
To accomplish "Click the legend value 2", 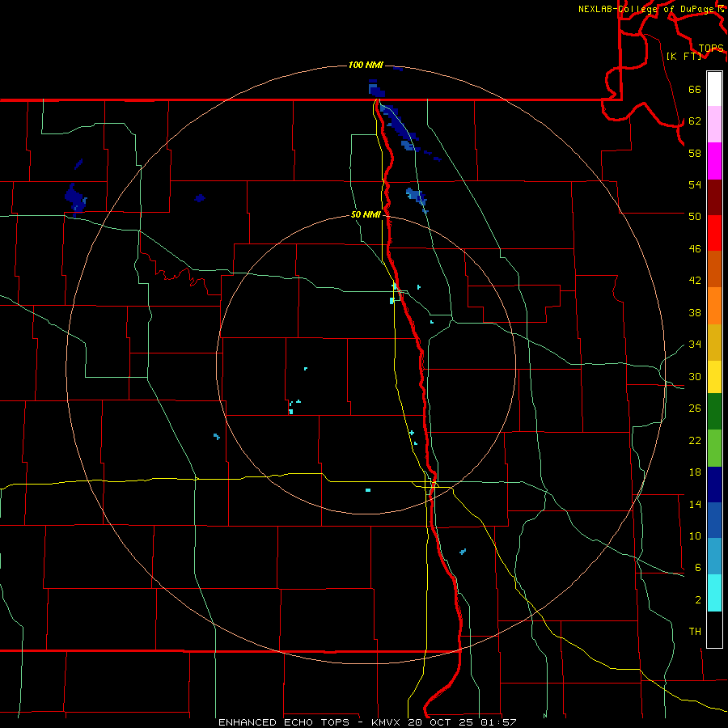I will [698, 600].
